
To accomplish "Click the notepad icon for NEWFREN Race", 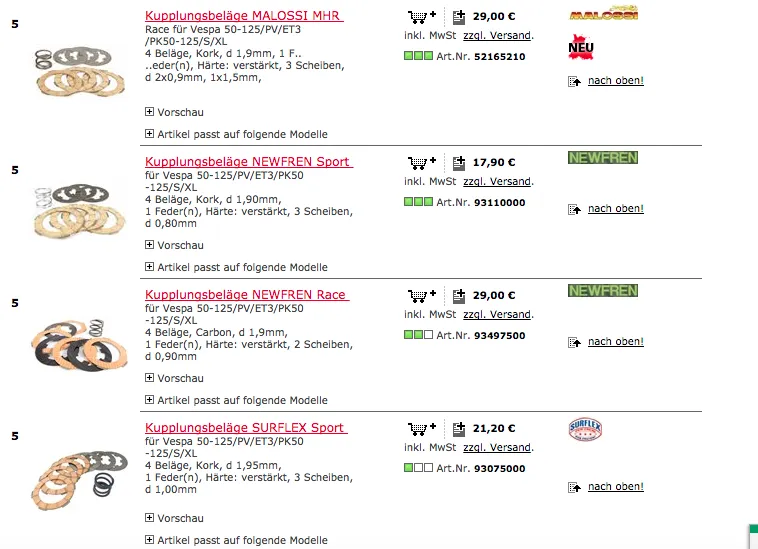I will 459,296.
